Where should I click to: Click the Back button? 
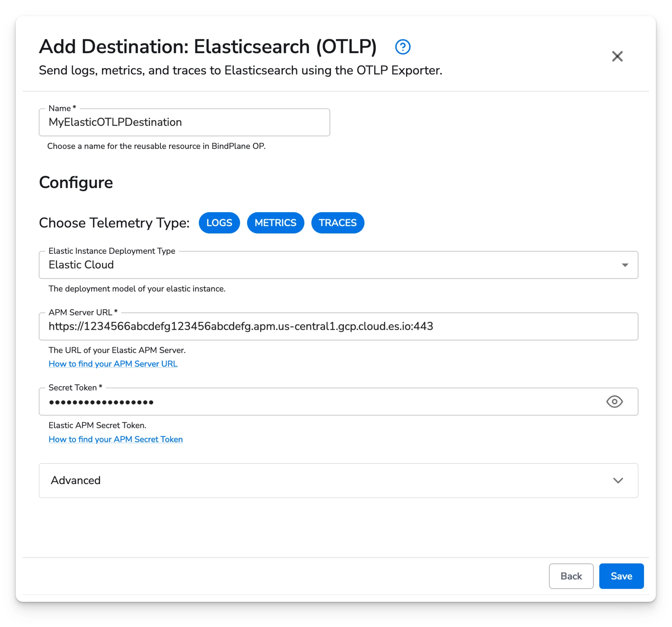coord(571,576)
